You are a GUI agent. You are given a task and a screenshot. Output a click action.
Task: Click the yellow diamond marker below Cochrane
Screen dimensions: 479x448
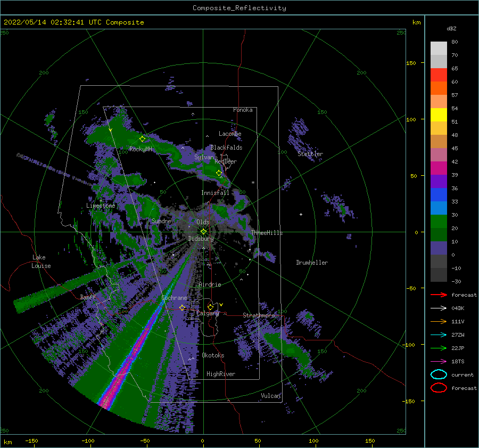[182, 307]
